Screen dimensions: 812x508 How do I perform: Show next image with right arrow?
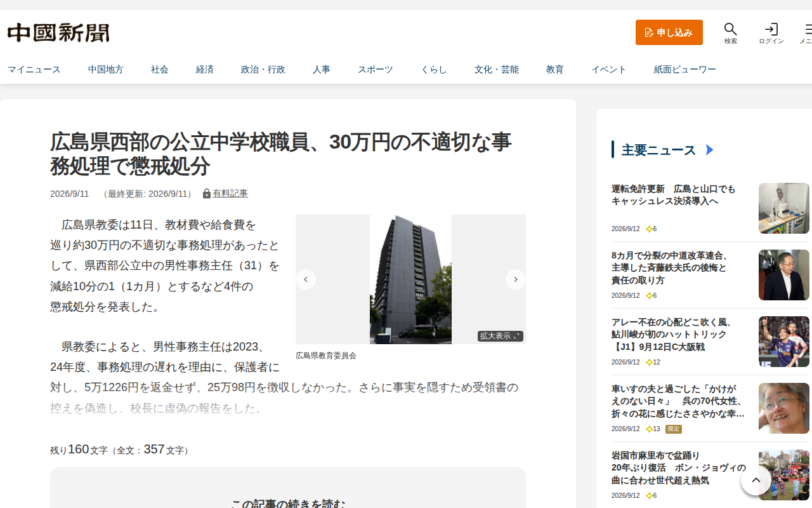coord(515,279)
